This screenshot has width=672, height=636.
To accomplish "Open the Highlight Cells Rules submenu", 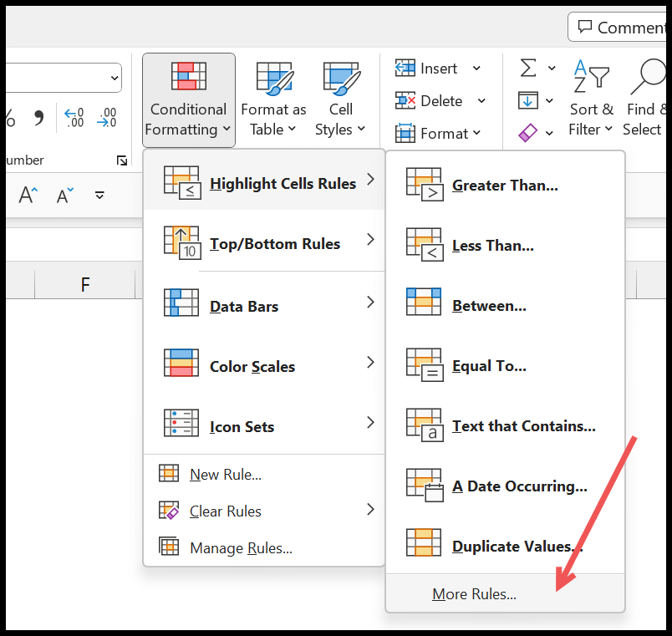I will tap(263, 180).
